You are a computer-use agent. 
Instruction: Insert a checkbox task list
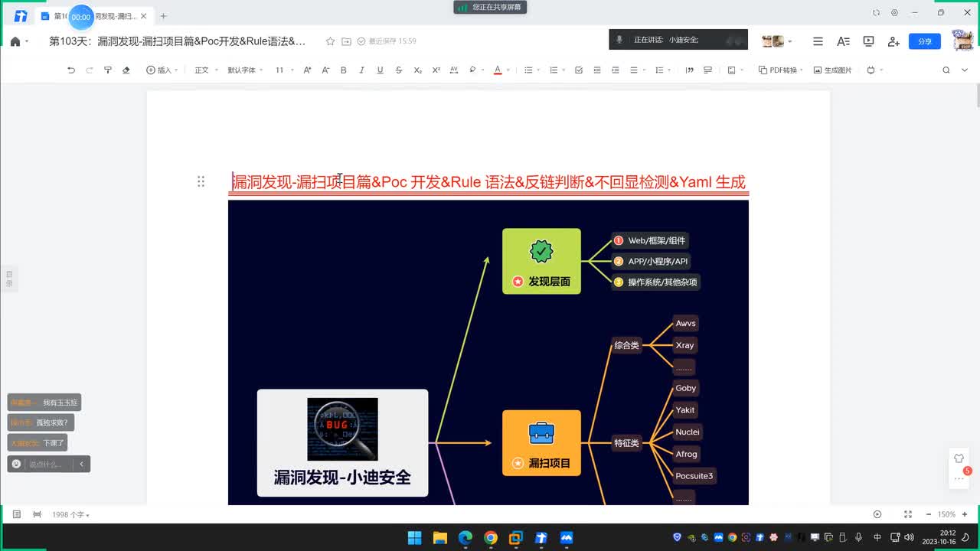[x=579, y=70]
